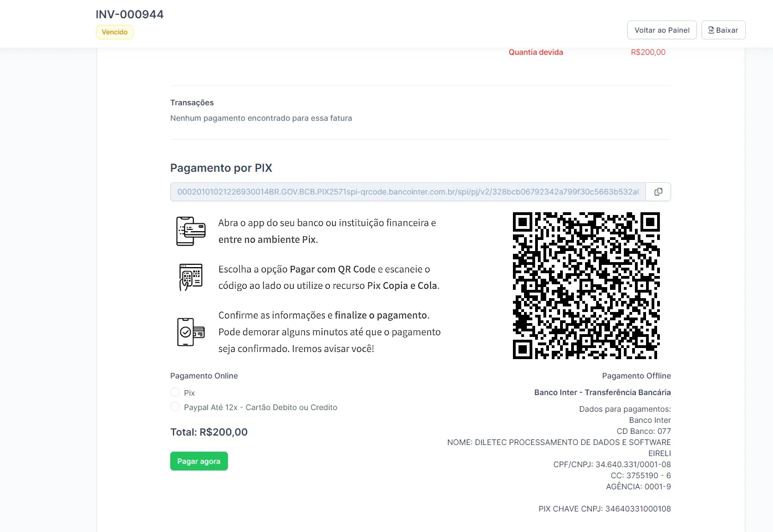Viewport: 773px width, 532px height.
Task: Click NOME: DILETEC PROCESSAMENTO DE DADOS text
Action: click(559, 448)
